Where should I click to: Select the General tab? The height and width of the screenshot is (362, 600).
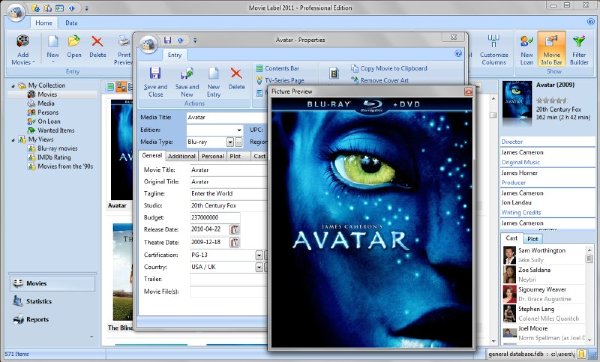click(152, 156)
